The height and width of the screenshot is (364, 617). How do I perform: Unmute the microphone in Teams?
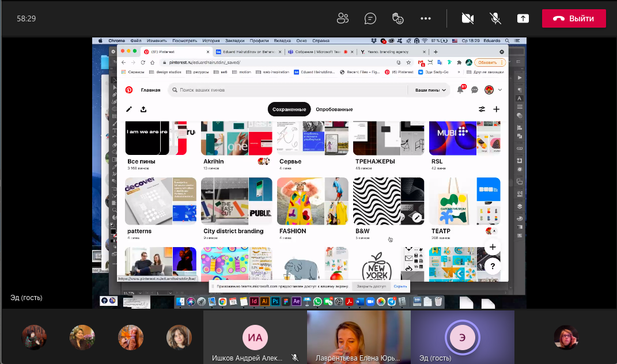tap(495, 18)
